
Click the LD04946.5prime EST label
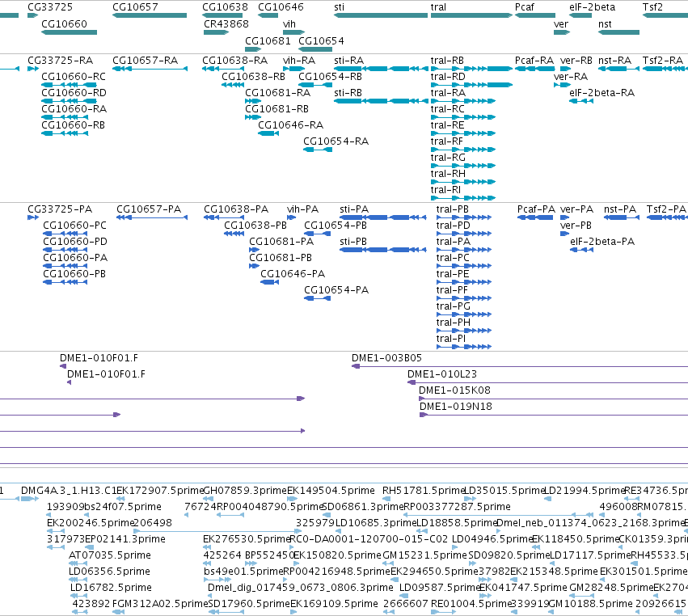pos(492,538)
